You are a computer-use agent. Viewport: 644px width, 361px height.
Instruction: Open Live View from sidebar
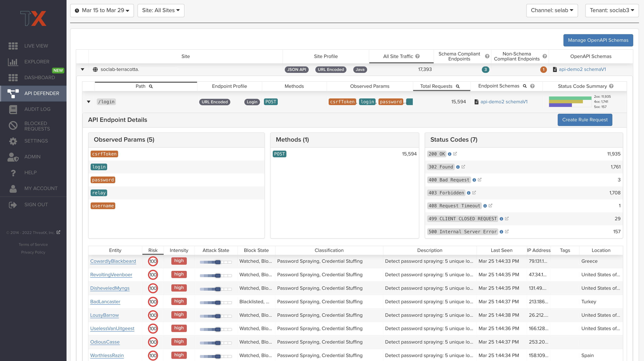36,46
